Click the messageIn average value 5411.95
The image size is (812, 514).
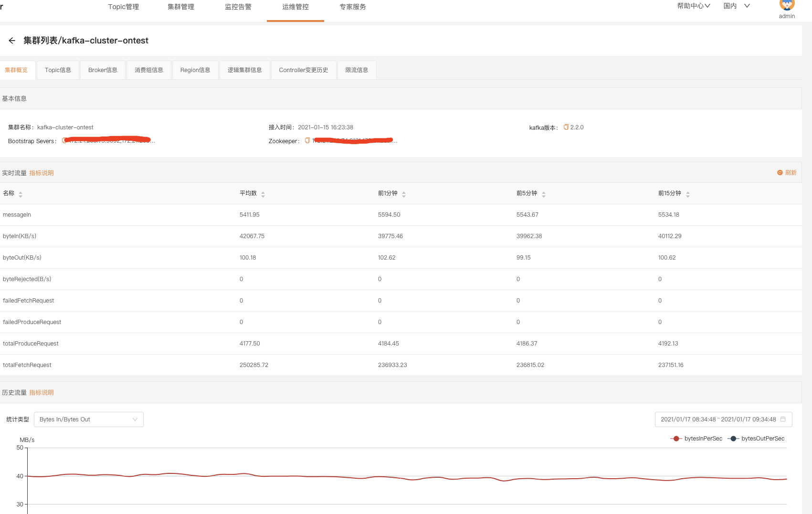(250, 215)
